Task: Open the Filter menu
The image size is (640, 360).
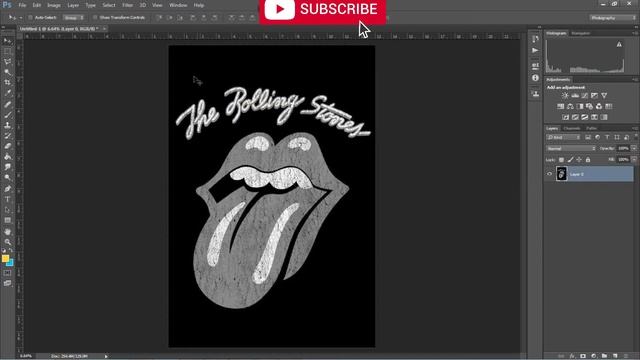Action: click(x=127, y=5)
